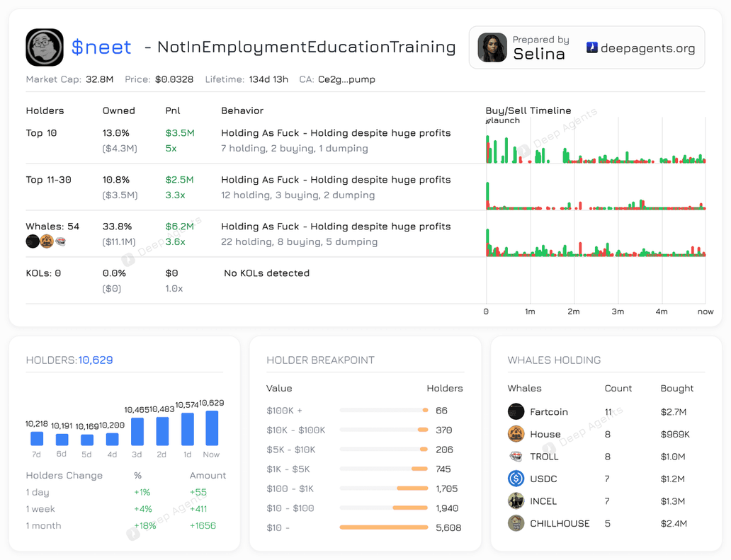Viewport: 731px width, 560px height.
Task: Click the black Fartcoin icon under Whales: 54
Action: tap(33, 241)
